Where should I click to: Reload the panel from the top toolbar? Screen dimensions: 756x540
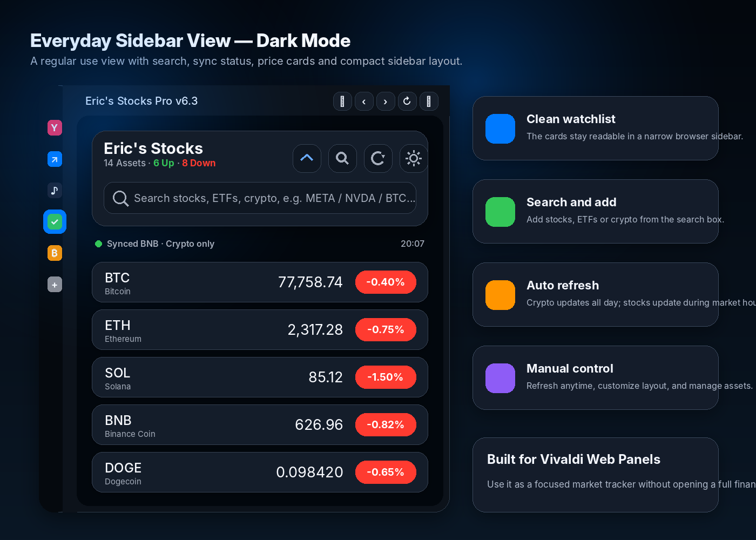407,101
